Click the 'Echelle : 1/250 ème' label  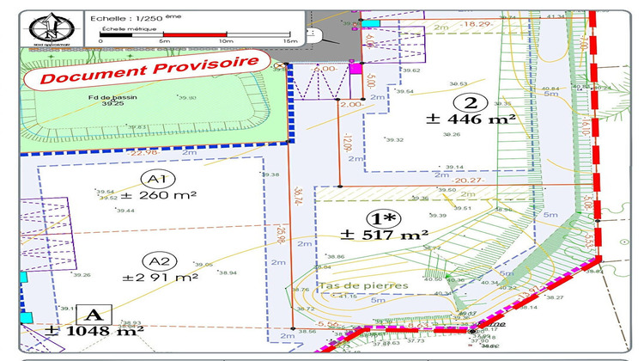136,18
